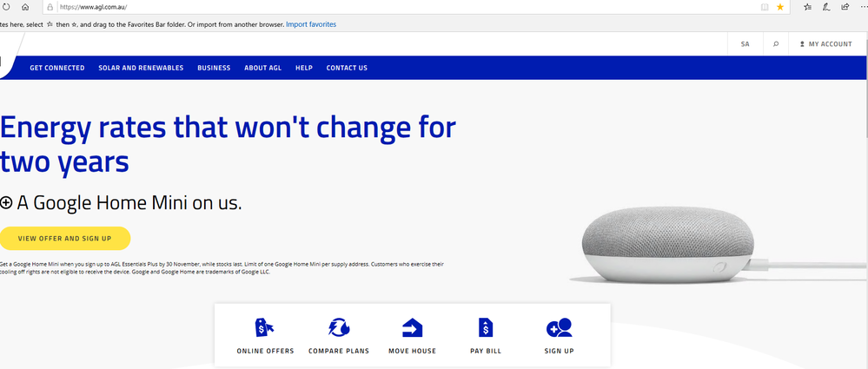Select the Pay Bill icon

pyautogui.click(x=485, y=328)
